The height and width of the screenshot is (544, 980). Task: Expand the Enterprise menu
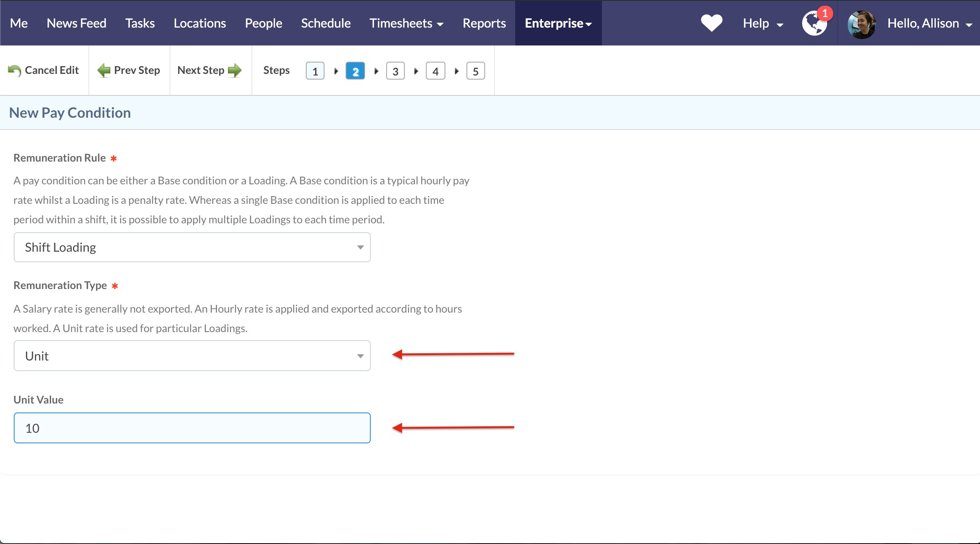(x=558, y=23)
